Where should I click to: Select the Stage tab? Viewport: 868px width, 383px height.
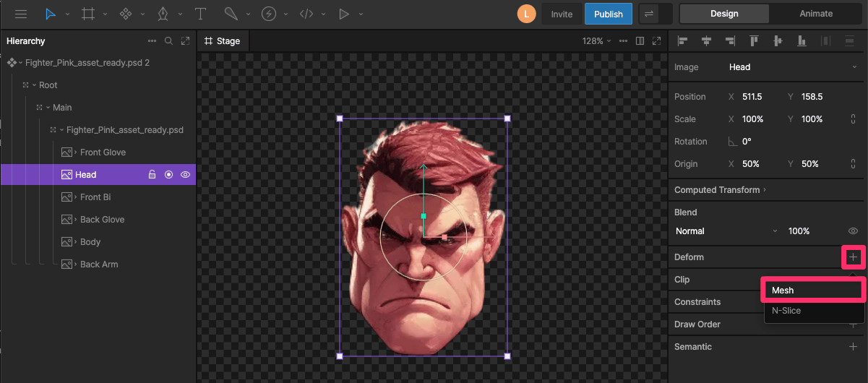223,41
